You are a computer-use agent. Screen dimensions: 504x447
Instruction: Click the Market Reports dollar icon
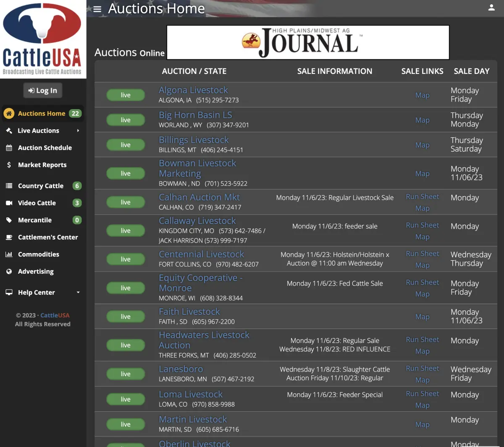9,165
